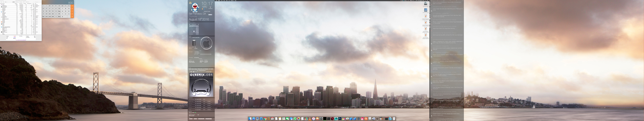Open Safari from the Dock

pos(261,119)
